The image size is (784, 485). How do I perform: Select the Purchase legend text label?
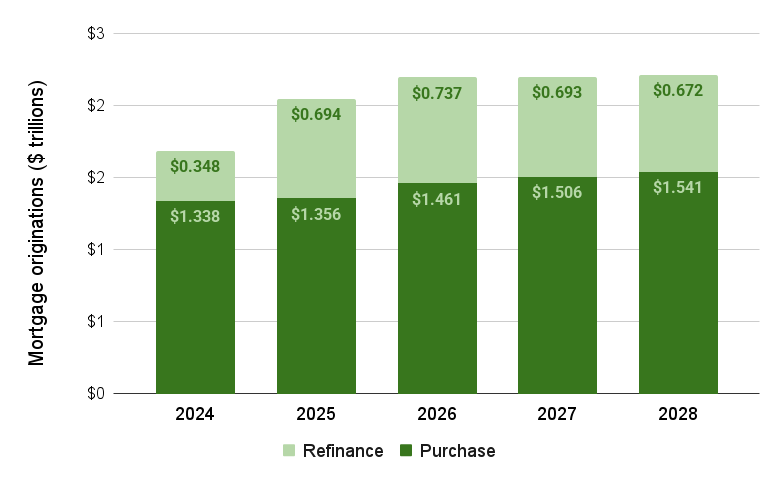coord(457,451)
